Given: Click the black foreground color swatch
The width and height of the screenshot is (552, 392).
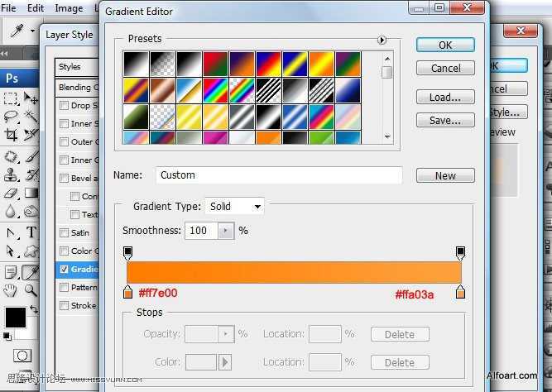Looking at the screenshot, I should (x=16, y=318).
